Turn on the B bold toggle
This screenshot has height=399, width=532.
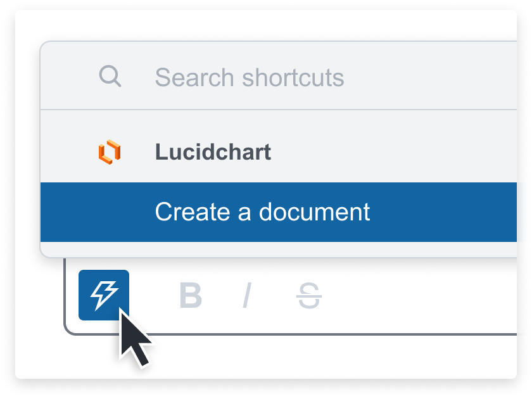click(191, 296)
